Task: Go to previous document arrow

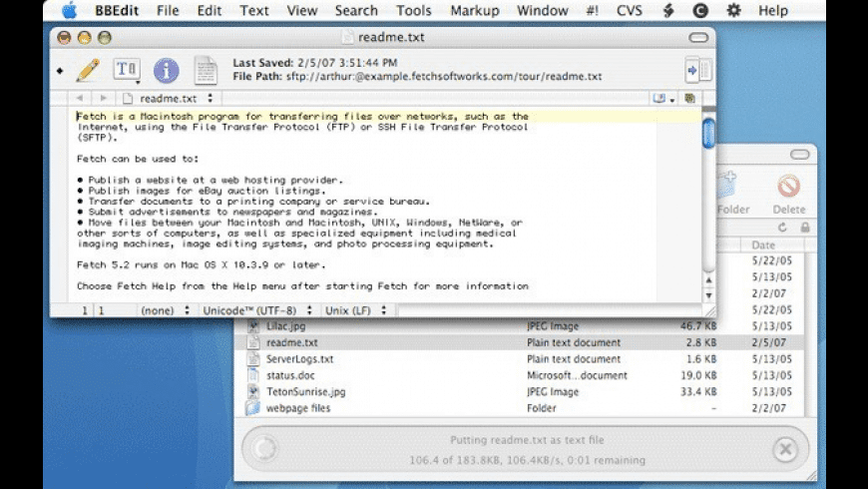Action: (80, 98)
